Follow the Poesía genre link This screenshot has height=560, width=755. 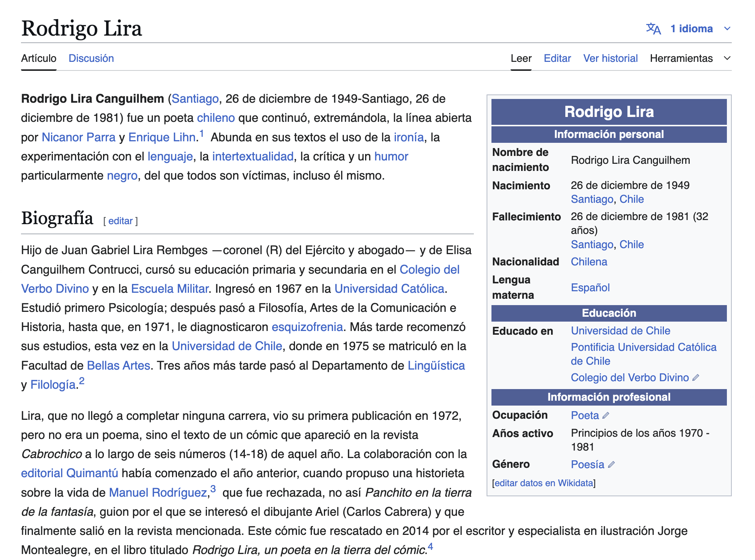coord(587,465)
